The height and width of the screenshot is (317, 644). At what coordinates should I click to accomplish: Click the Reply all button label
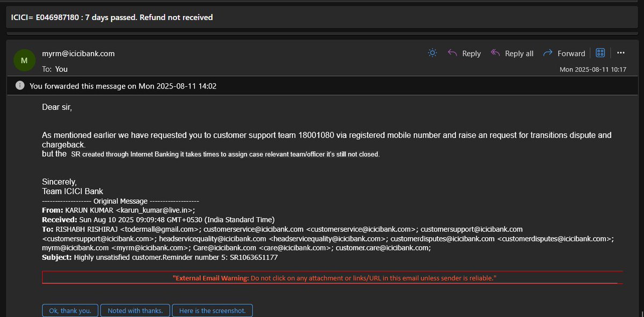(519, 53)
